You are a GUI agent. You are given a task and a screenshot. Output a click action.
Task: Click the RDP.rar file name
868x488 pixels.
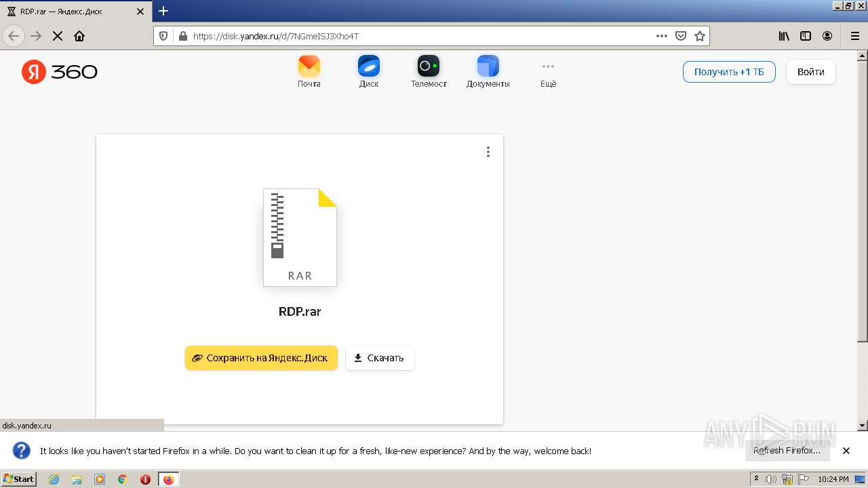(x=300, y=312)
